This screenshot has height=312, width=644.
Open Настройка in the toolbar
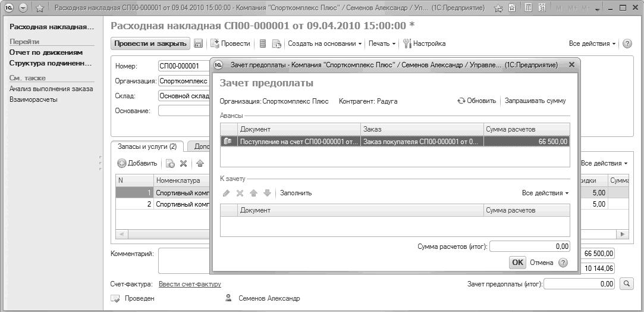tap(424, 43)
